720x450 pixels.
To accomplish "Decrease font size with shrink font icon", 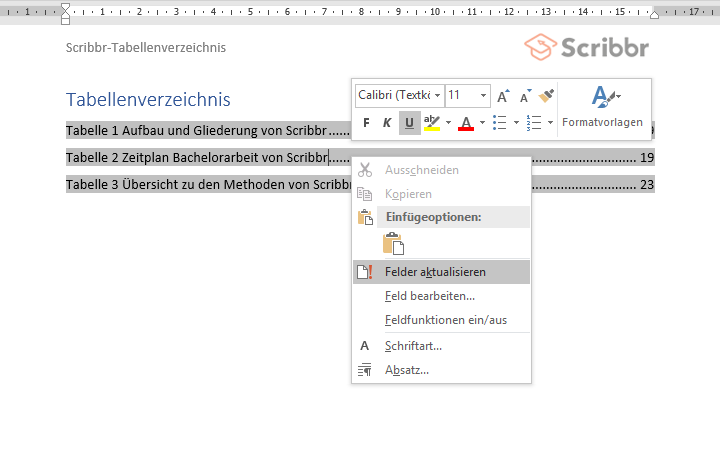I will (x=525, y=96).
